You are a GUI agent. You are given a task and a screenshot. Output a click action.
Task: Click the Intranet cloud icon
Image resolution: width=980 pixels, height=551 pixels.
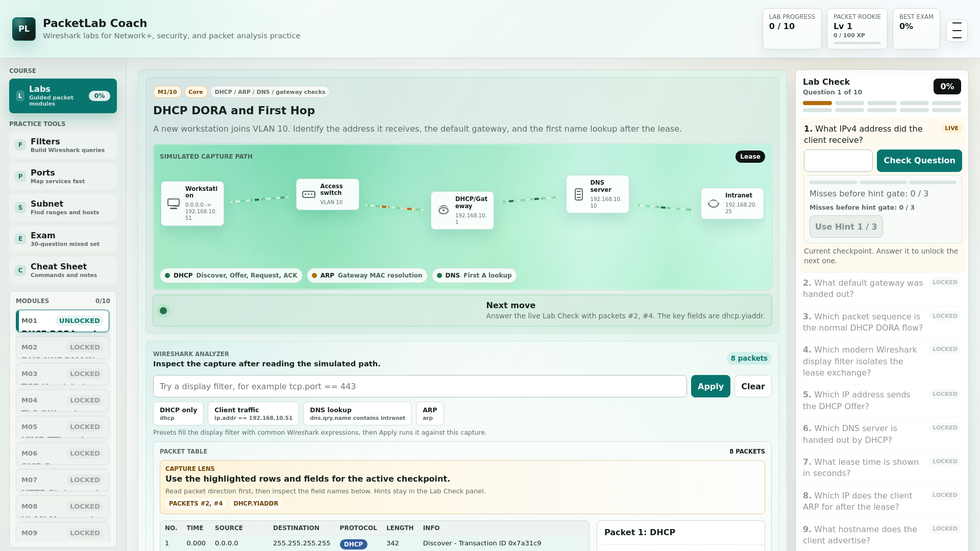pos(714,204)
